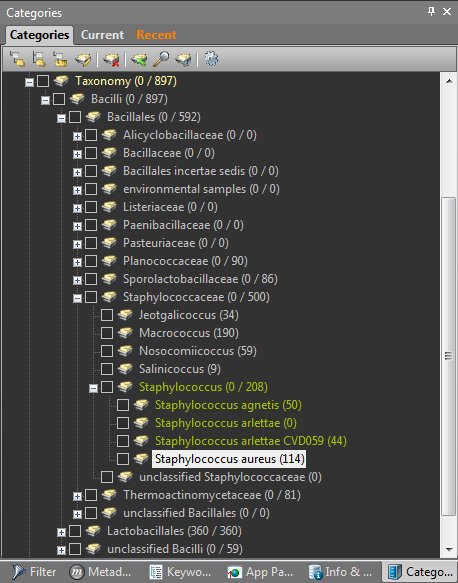Open the Metadata bottom panel tab

pyautogui.click(x=100, y=571)
